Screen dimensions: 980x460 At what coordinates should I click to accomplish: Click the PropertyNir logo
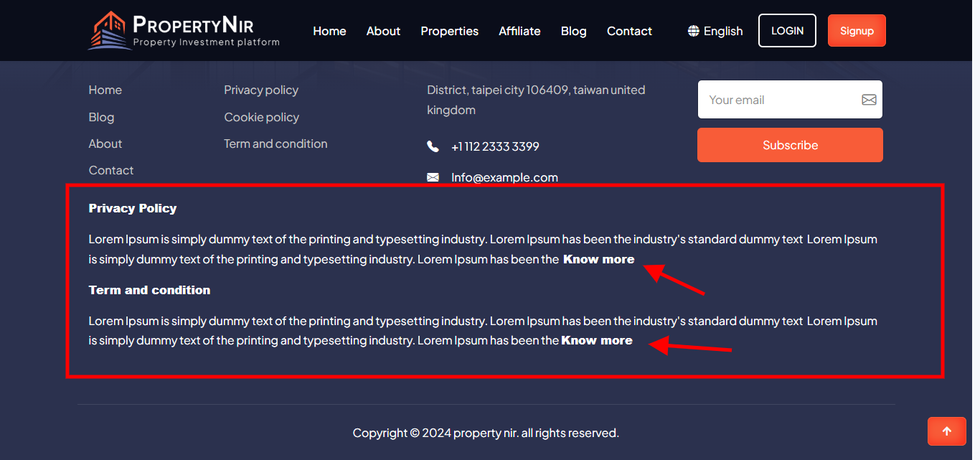click(x=184, y=31)
